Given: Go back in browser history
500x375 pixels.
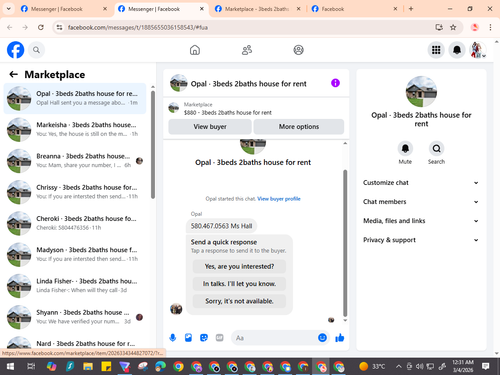Looking at the screenshot, I should click(10, 27).
